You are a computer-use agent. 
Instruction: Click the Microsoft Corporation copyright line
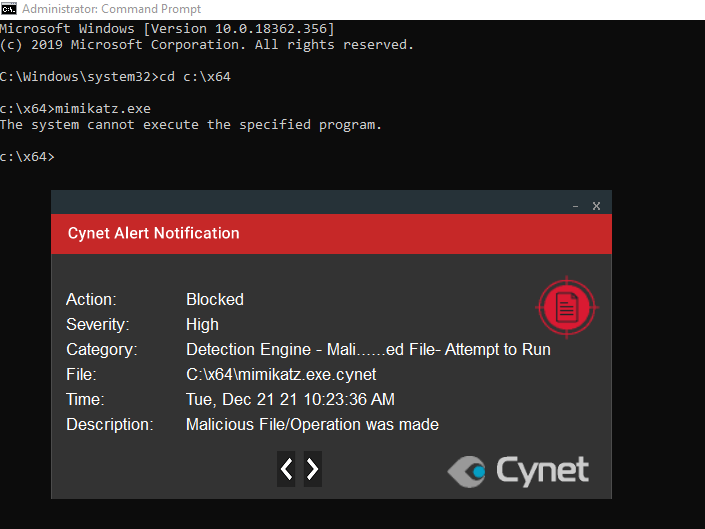point(207,45)
